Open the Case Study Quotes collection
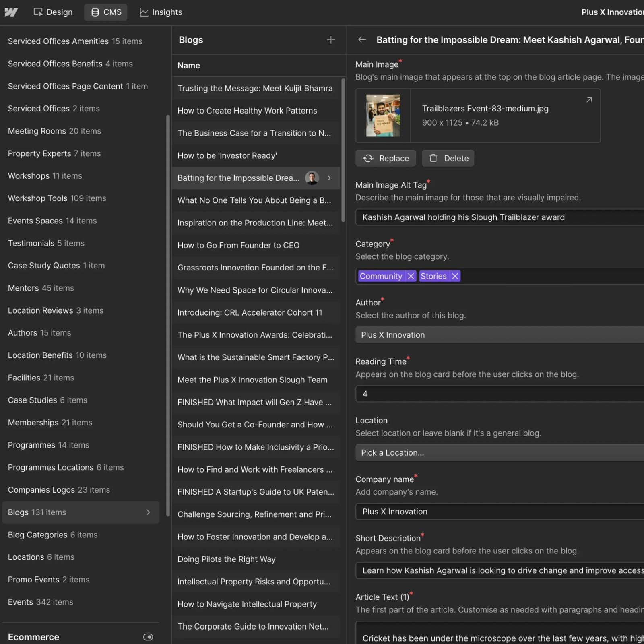Screen dimensions: 644x644 tap(56, 266)
